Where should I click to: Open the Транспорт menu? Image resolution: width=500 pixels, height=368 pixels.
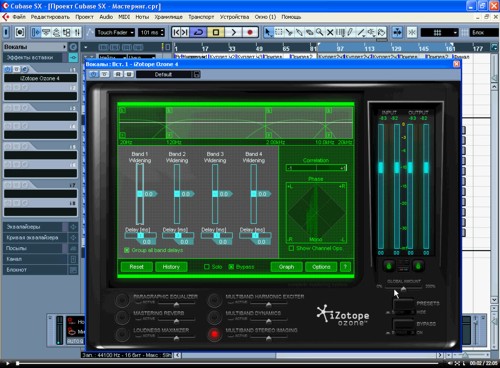tap(201, 17)
